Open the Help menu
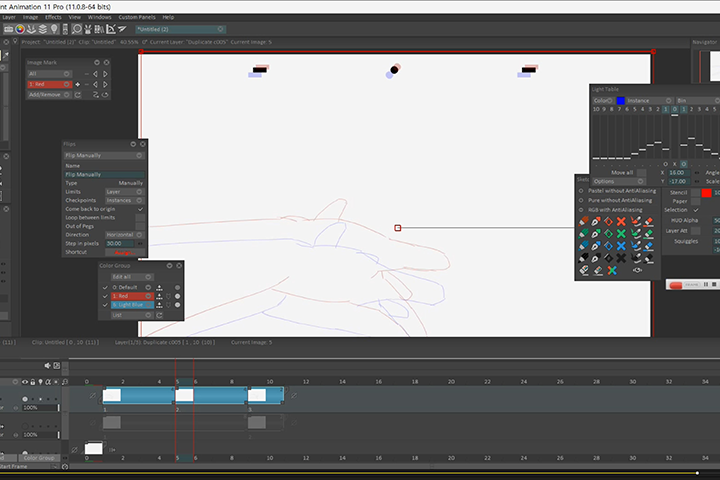720x480 pixels. pyautogui.click(x=168, y=17)
